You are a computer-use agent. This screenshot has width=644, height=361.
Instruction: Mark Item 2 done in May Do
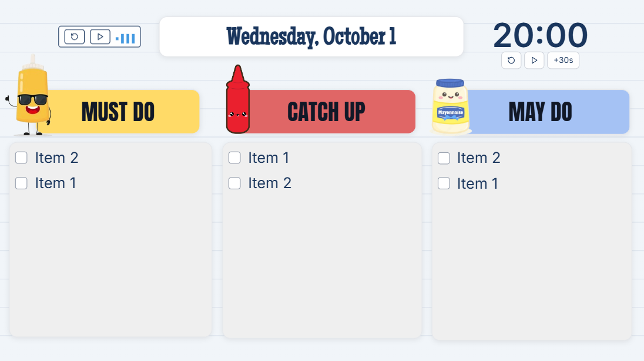pos(444,158)
